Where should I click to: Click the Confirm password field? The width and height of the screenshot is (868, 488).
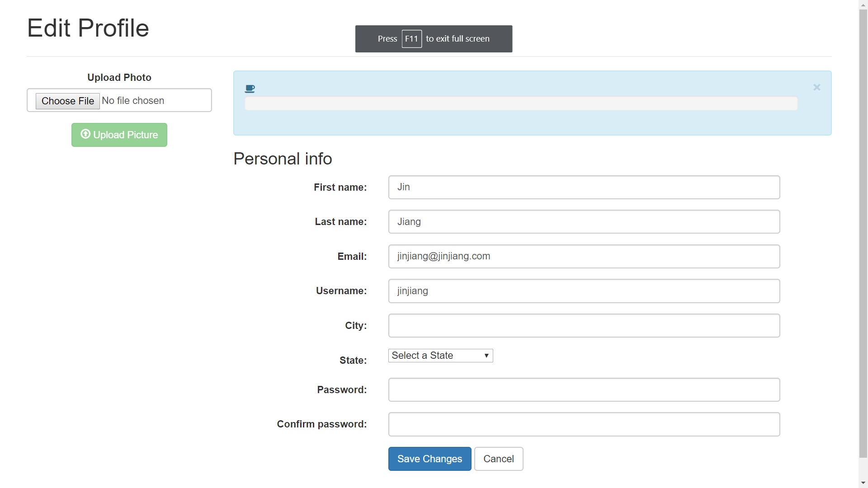(584, 424)
